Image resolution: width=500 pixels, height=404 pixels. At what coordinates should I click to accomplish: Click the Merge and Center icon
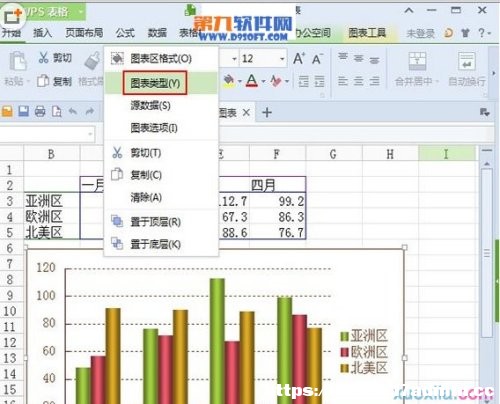417,61
